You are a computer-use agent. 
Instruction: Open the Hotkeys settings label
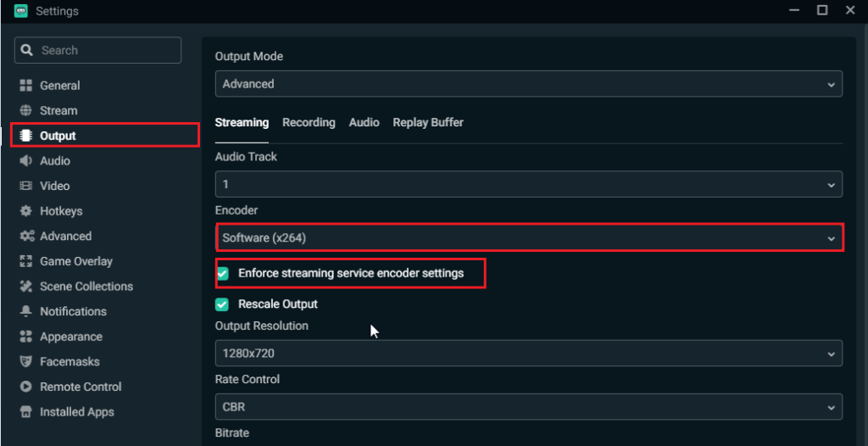point(61,211)
